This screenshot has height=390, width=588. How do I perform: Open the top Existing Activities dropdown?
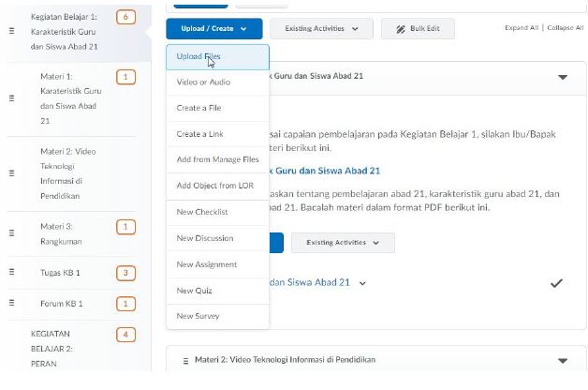[x=321, y=28]
